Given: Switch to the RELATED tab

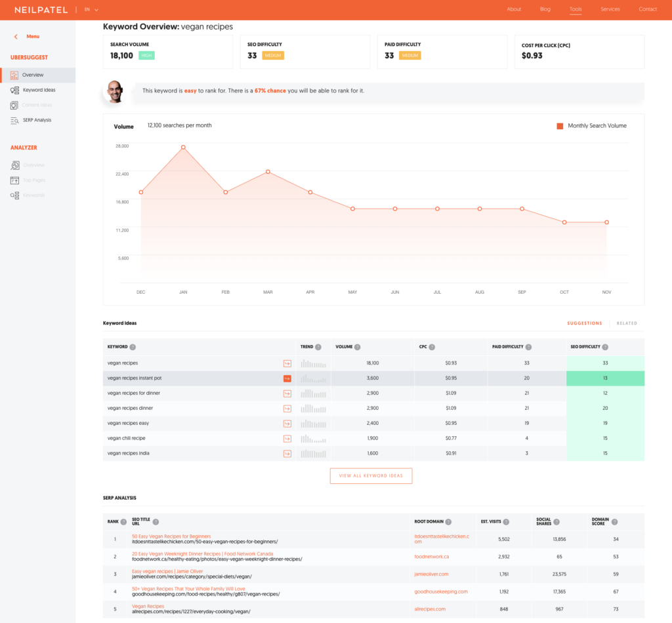Looking at the screenshot, I should click(627, 323).
